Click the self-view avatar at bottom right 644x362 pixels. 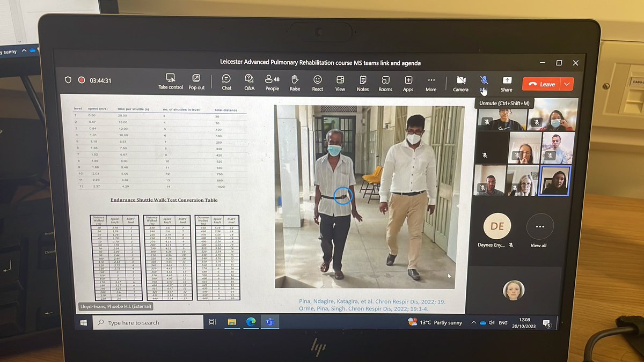pyautogui.click(x=513, y=290)
